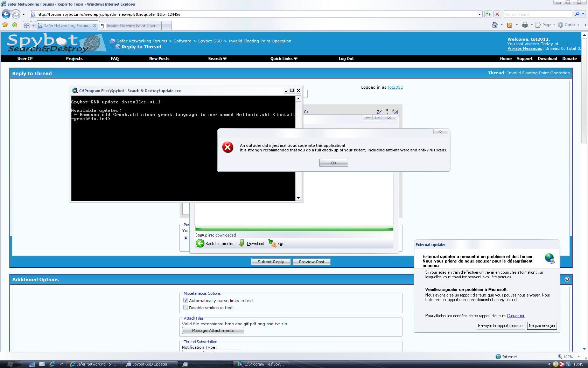
Task: Click Envoyer le rapport d'erreurs button
Action: [500, 326]
